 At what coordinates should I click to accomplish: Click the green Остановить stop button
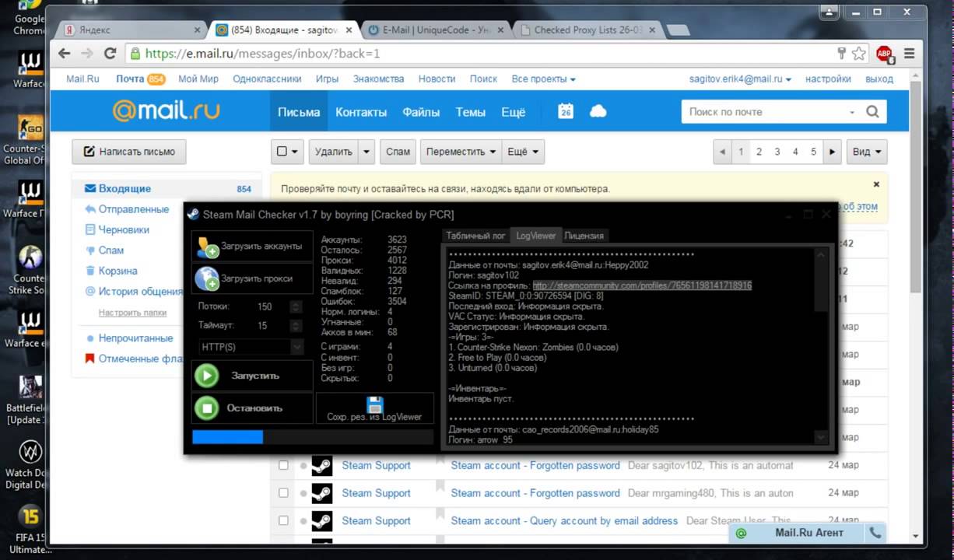(x=252, y=408)
